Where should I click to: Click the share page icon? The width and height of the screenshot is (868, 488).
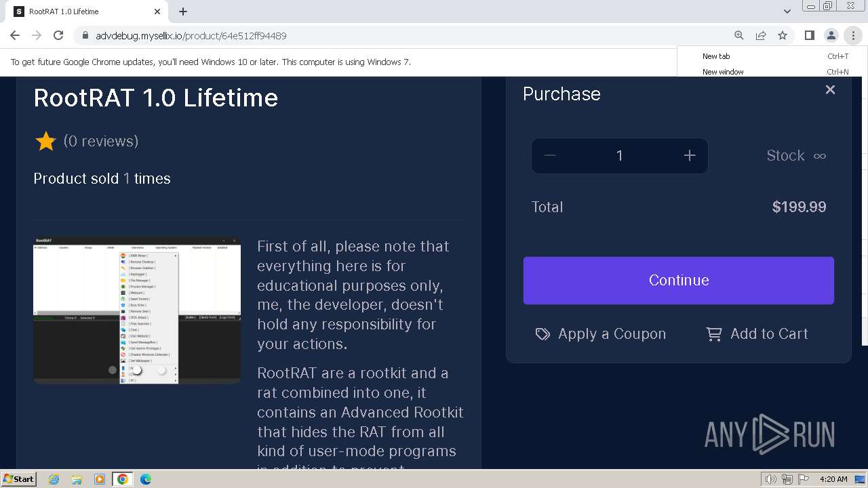point(761,35)
